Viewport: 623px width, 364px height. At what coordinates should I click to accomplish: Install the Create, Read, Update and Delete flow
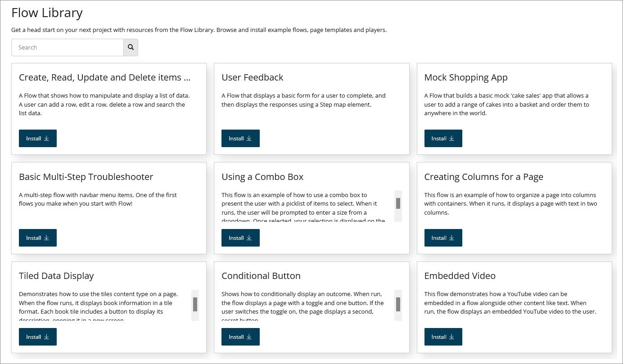pos(37,138)
